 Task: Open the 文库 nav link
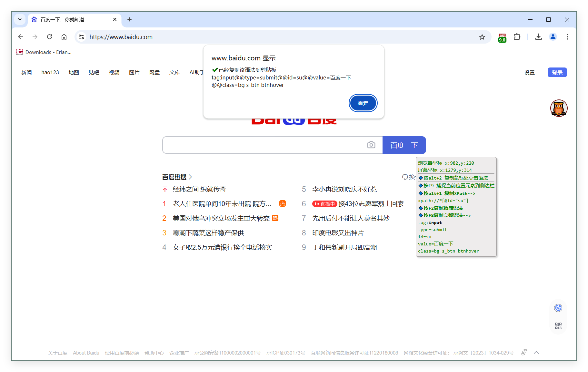pyautogui.click(x=174, y=72)
